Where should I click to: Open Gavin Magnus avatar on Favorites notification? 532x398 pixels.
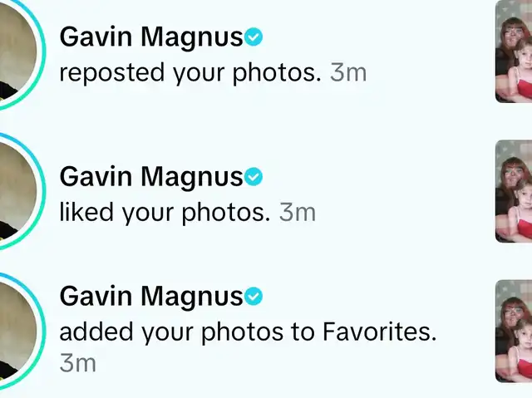tap(19, 331)
